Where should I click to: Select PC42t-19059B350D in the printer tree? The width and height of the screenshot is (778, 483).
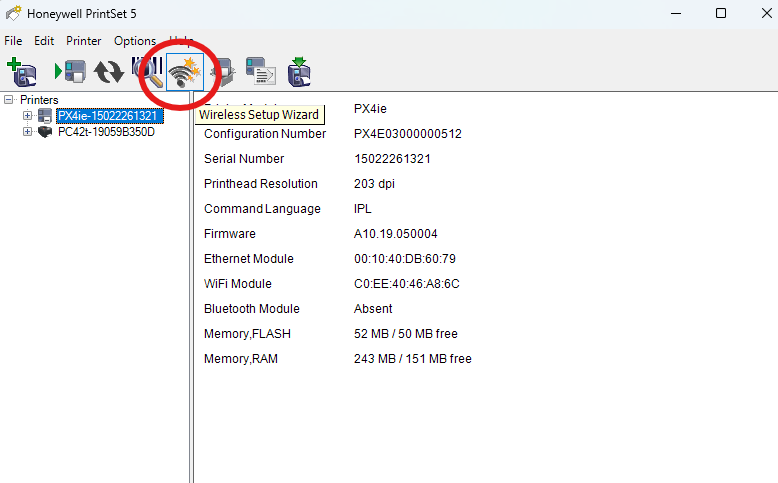pos(106,132)
